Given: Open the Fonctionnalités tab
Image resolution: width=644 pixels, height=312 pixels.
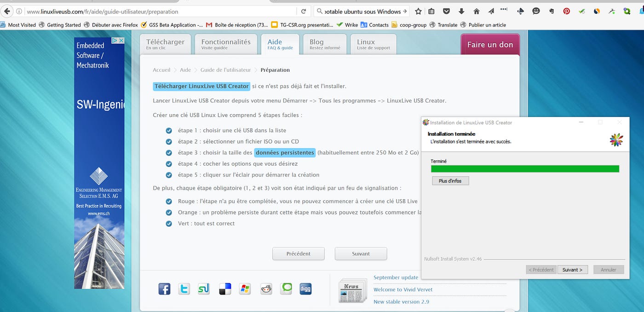Looking at the screenshot, I should tap(226, 44).
